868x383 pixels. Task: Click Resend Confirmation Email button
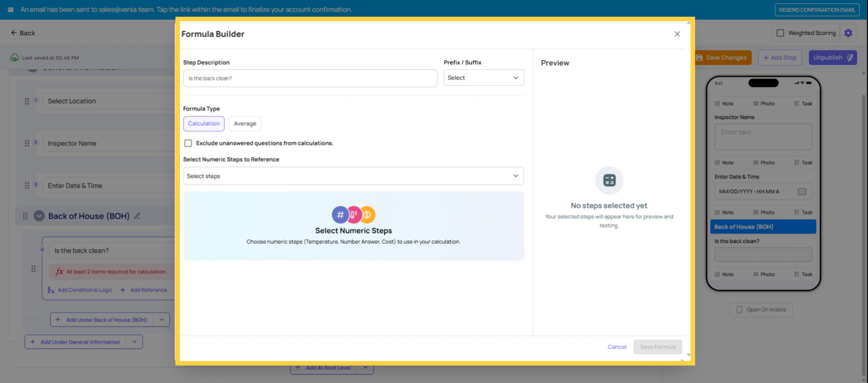click(x=816, y=10)
